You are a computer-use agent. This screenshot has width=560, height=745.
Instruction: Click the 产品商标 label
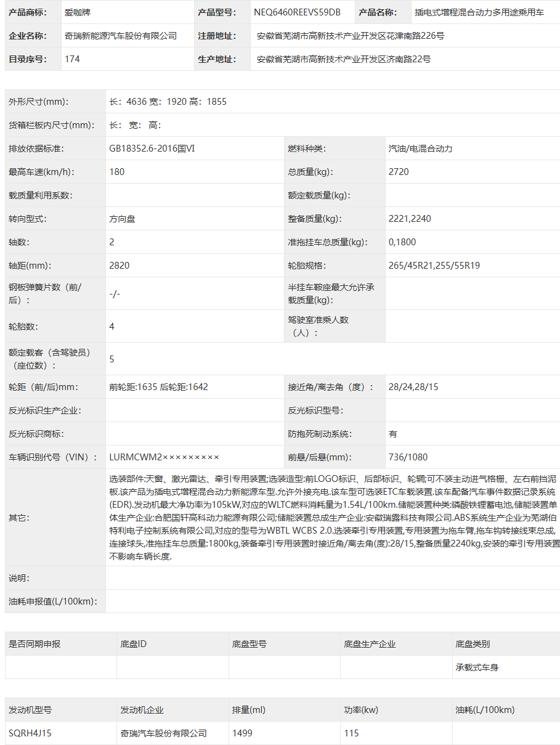point(28,12)
